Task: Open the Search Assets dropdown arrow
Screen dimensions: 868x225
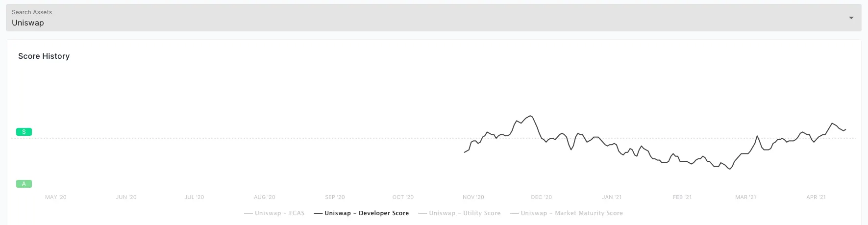Action: pos(851,18)
